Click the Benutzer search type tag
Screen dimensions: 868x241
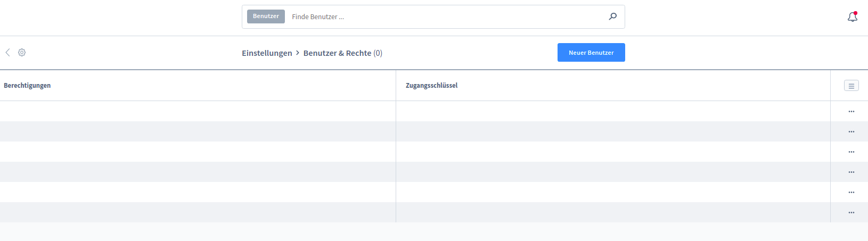[x=266, y=16]
